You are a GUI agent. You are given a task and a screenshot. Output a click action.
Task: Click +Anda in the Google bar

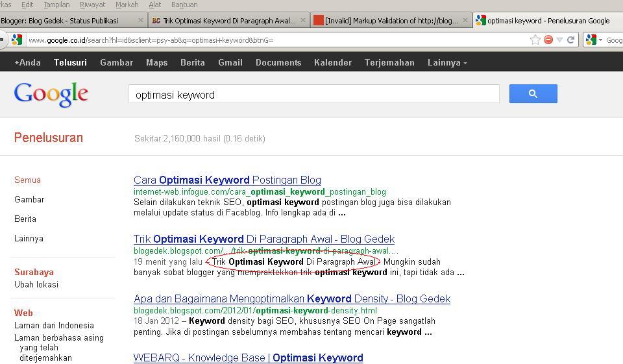point(27,62)
